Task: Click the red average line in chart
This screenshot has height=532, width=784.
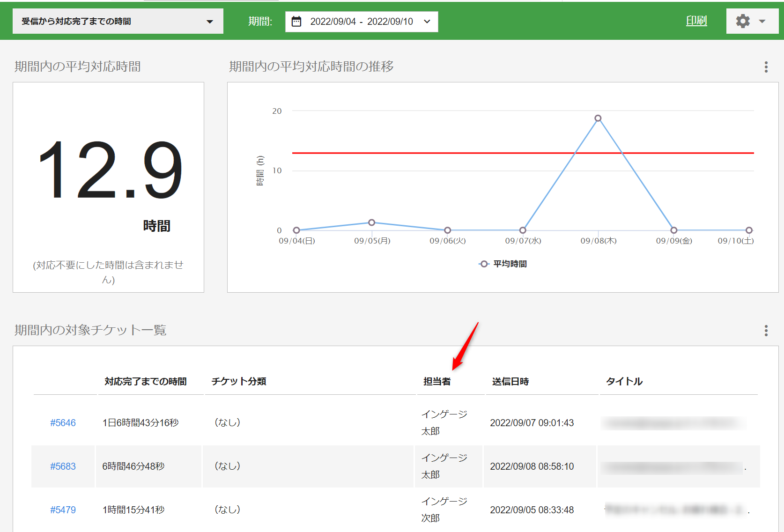Action: coord(422,153)
